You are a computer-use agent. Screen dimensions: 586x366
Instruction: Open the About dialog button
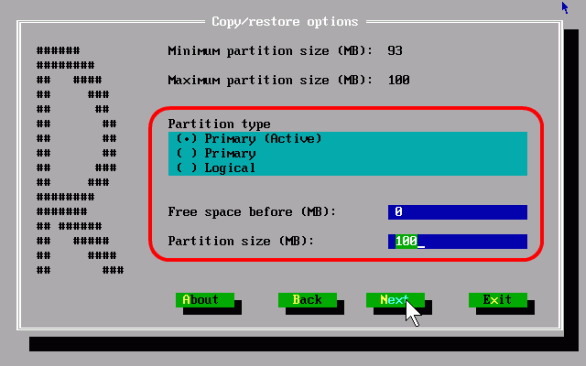click(x=205, y=300)
